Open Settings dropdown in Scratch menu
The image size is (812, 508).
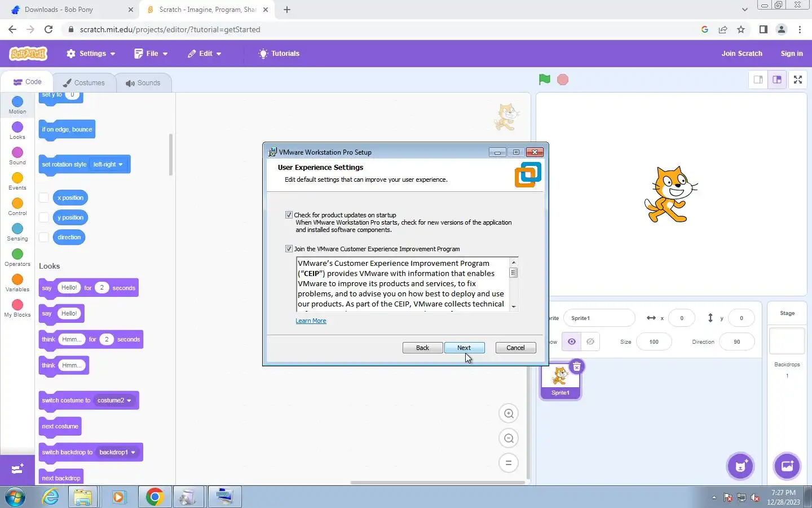coord(91,54)
